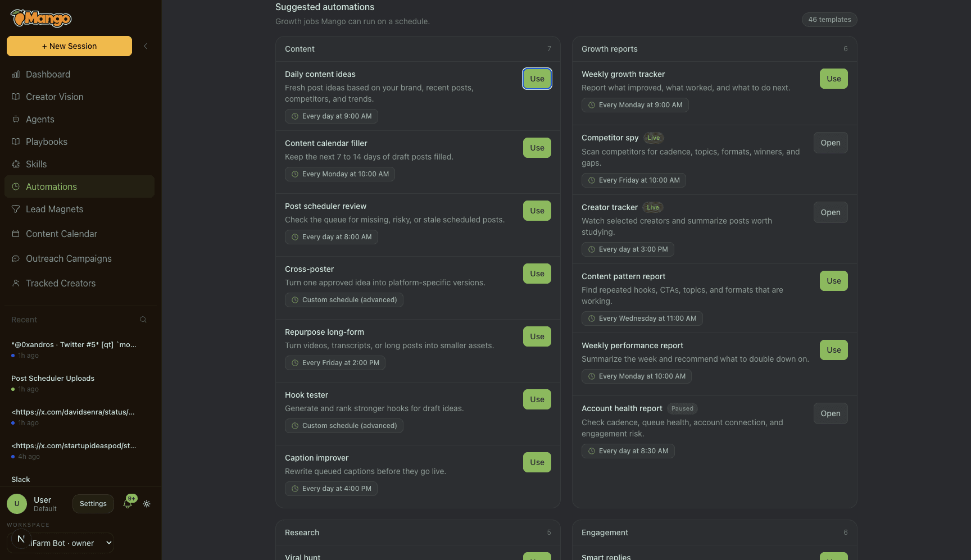Click 'Every day at 3:00 PM' schedule chip
The height and width of the screenshot is (560, 971).
coord(628,249)
